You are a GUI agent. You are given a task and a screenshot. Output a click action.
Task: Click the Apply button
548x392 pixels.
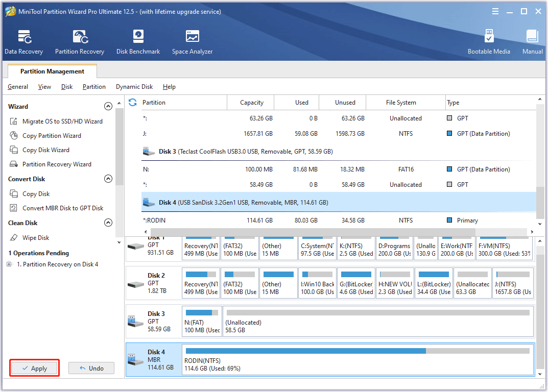pyautogui.click(x=34, y=368)
